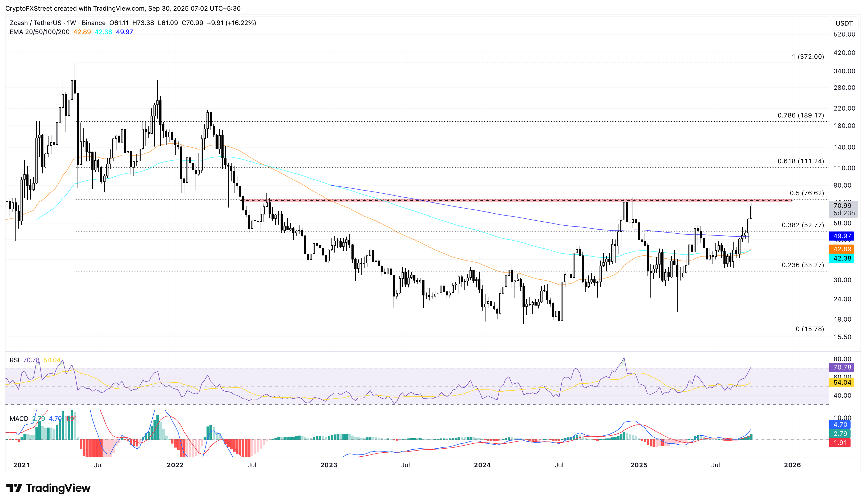Click the yellow 54.04 RSI average tag
The width and height of the screenshot is (866, 504).
(x=841, y=382)
